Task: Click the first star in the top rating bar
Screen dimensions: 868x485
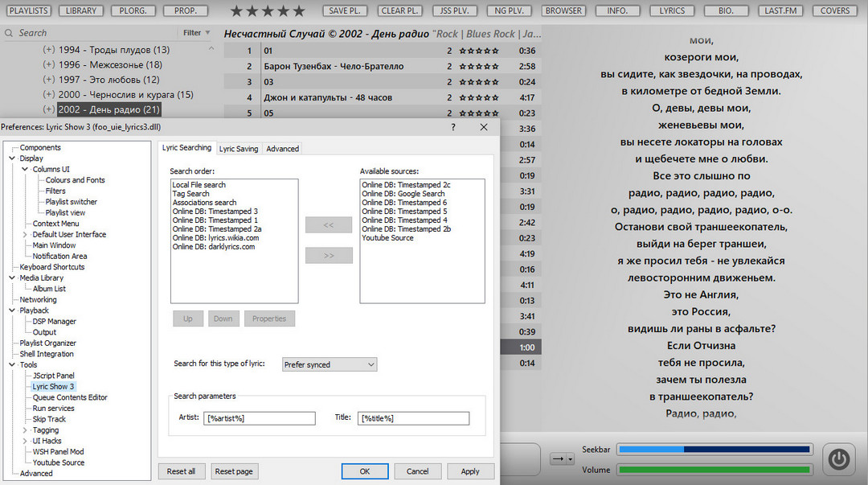Action: coord(236,11)
